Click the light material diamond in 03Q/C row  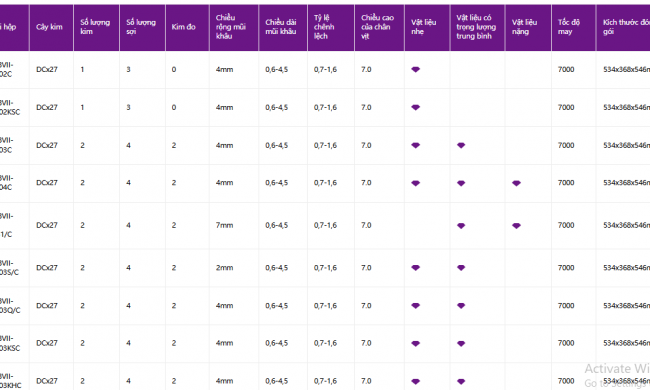415,306
